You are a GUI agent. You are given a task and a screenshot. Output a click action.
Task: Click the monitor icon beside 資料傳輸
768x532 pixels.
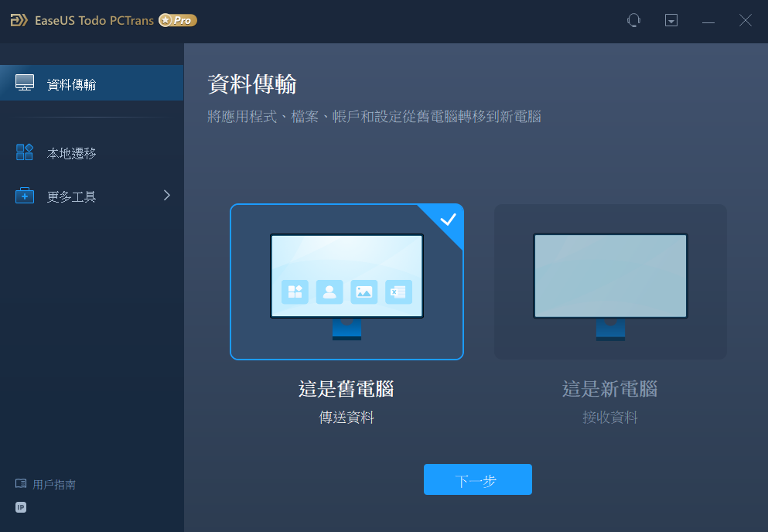(x=25, y=83)
